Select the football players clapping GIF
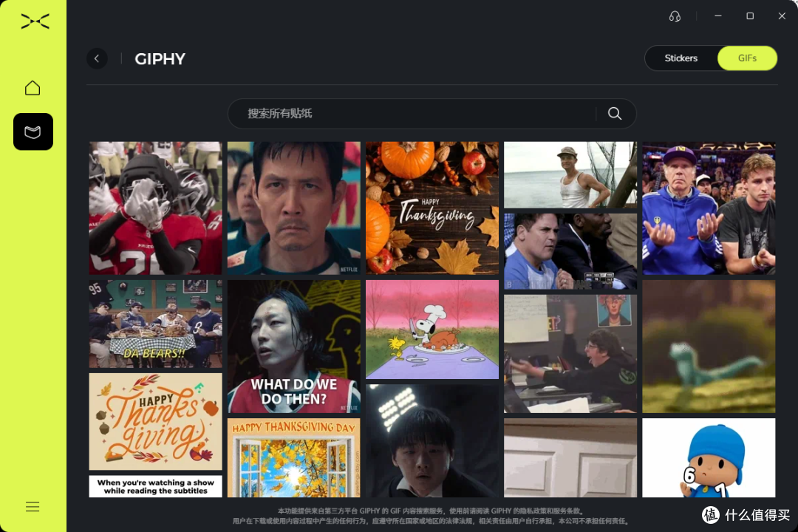 156,208
